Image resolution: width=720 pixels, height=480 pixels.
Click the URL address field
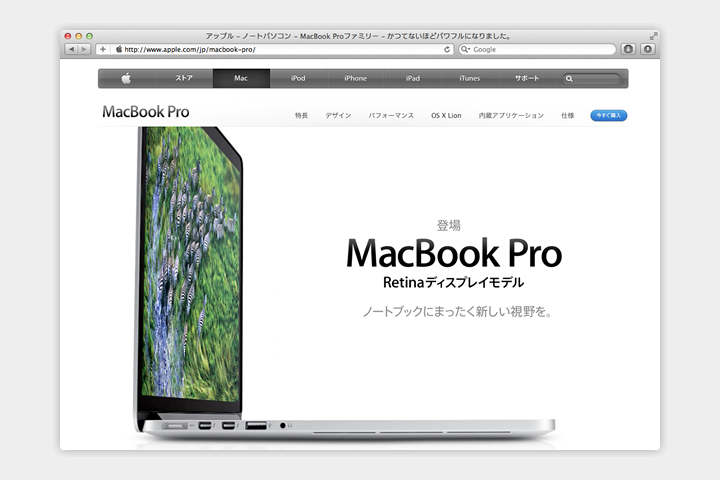coord(275,49)
